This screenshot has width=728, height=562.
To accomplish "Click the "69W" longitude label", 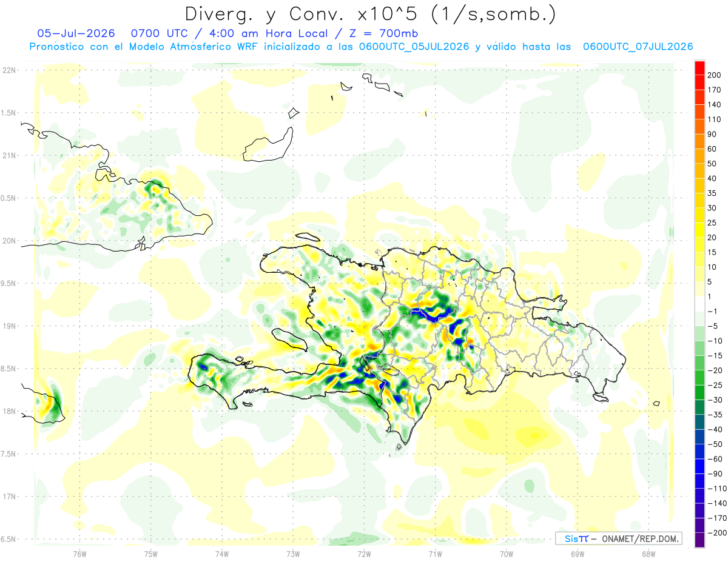I will coord(578,553).
